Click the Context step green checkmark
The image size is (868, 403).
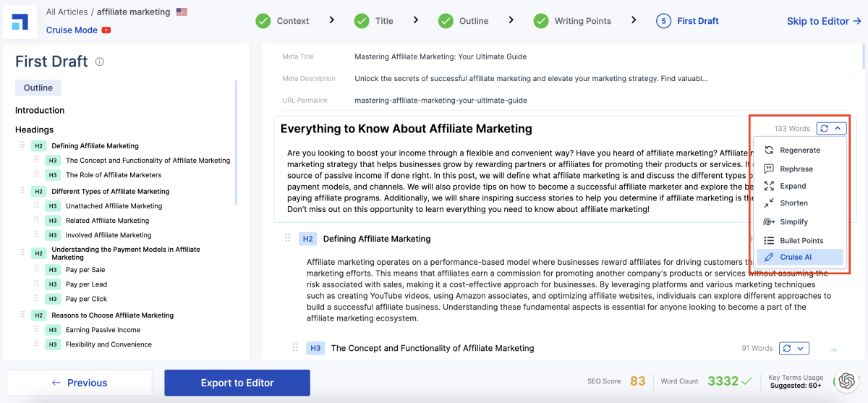pyautogui.click(x=263, y=21)
